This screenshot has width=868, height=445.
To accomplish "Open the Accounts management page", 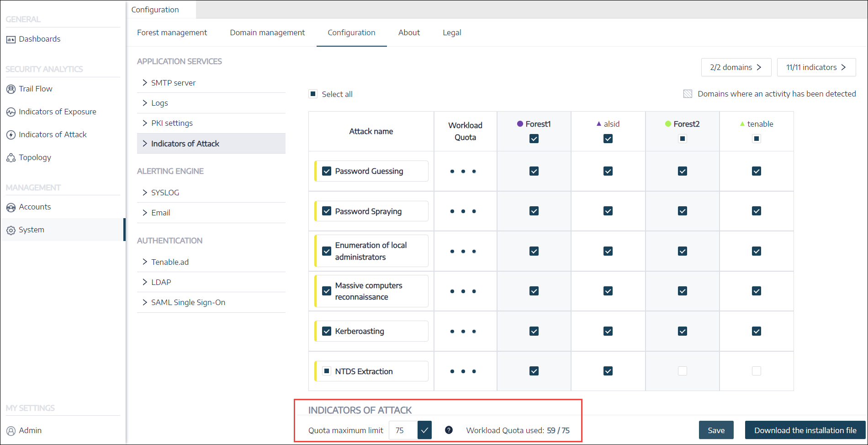I will pos(35,207).
